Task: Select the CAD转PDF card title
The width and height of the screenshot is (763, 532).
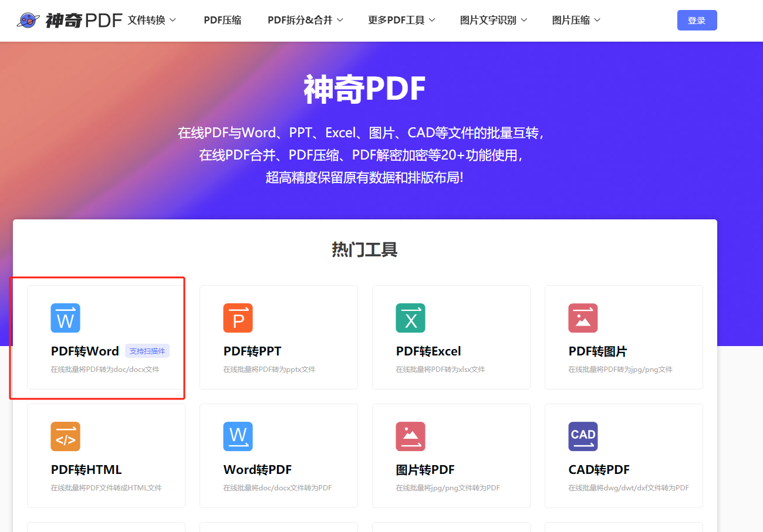Action: 599,470
